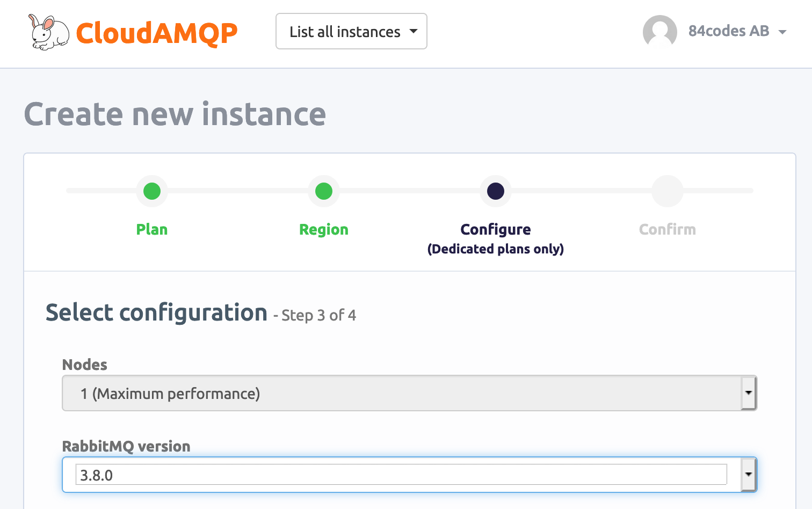The width and height of the screenshot is (812, 509).
Task: Click the Select configuration heading
Action: [x=156, y=312]
